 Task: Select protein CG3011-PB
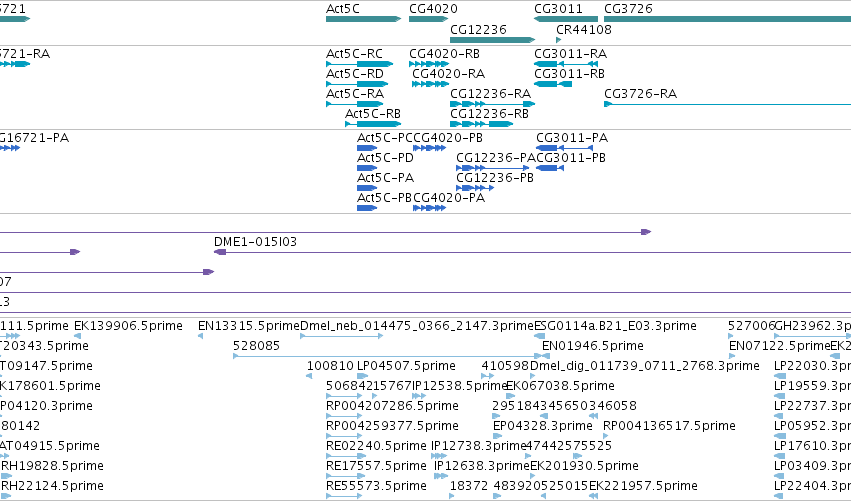[x=570, y=158]
